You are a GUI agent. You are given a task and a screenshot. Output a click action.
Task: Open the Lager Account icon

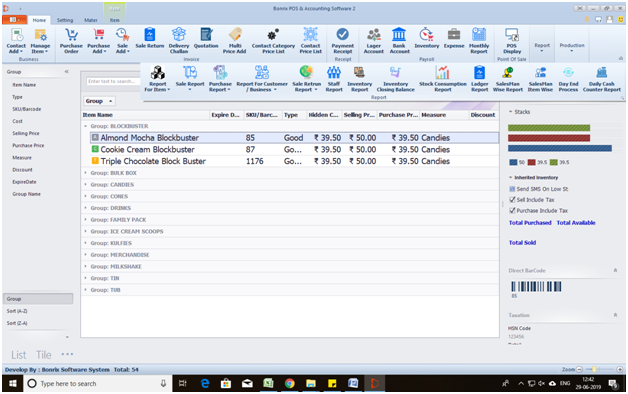[374, 40]
